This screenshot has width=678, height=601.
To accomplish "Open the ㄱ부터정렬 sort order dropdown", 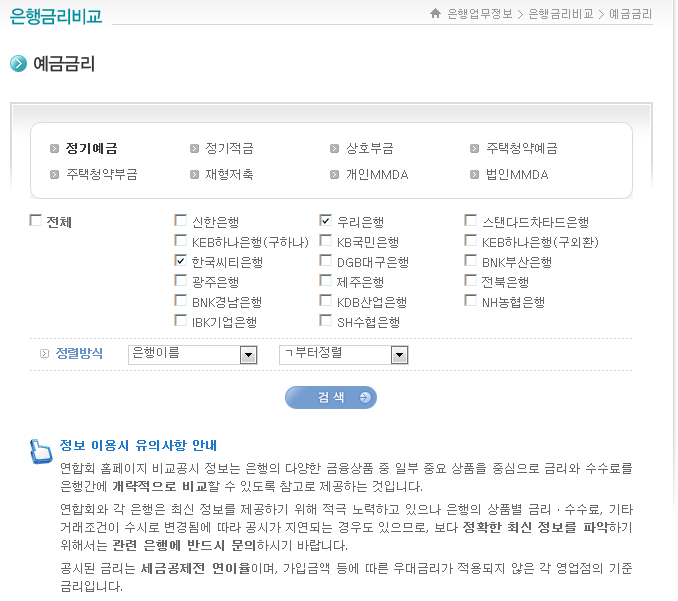I will (x=344, y=355).
